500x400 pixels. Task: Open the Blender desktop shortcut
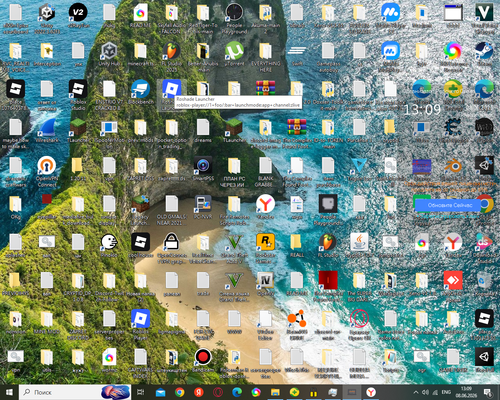click(453, 166)
